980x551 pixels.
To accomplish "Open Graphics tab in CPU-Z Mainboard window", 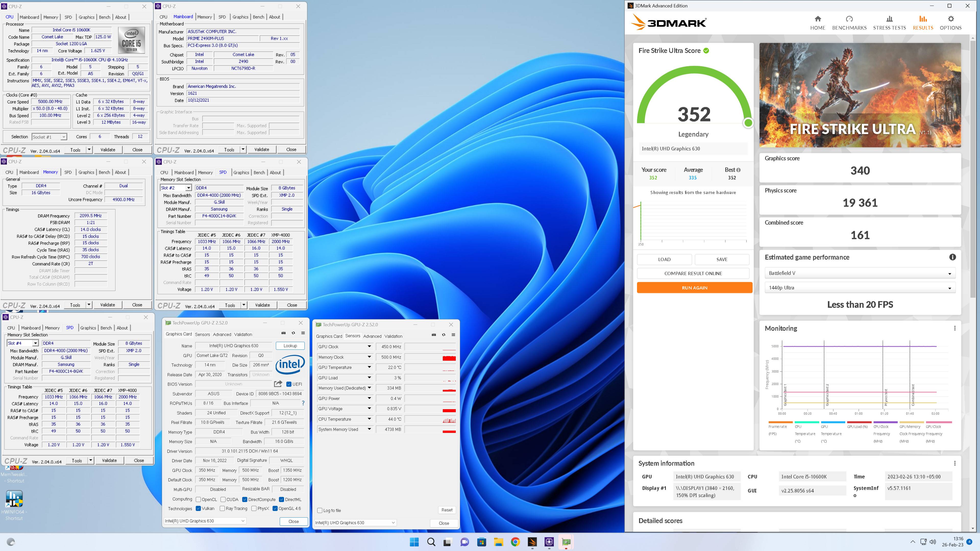I will (x=240, y=17).
